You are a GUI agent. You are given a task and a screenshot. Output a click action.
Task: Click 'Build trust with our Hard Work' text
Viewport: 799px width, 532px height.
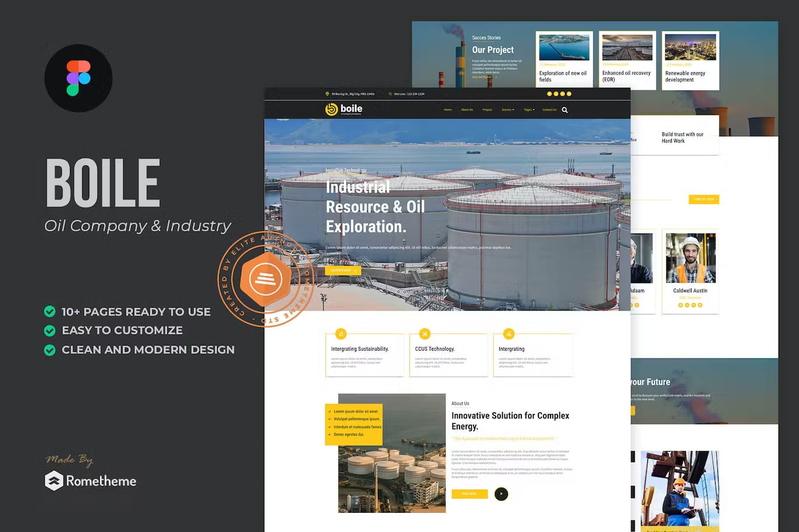click(682, 138)
